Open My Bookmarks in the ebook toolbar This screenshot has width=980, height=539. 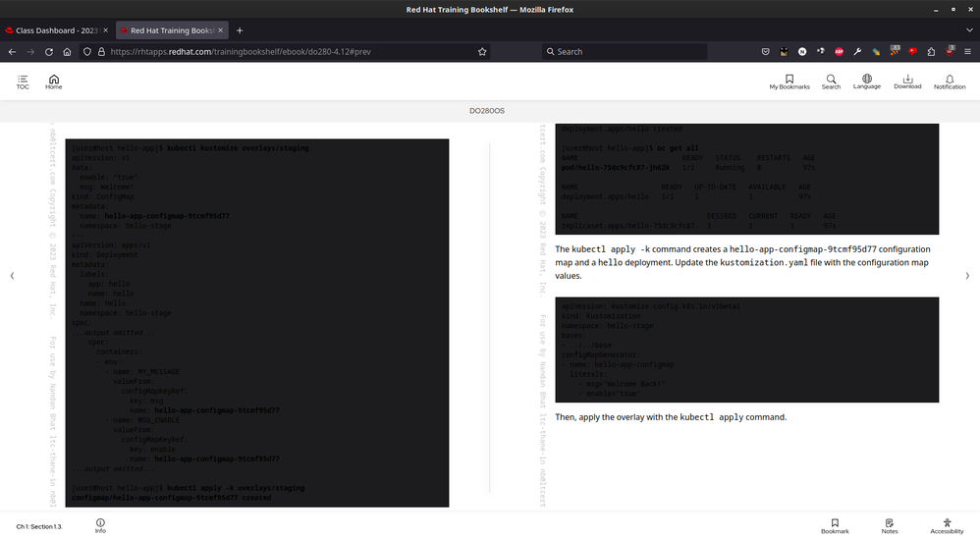point(789,81)
